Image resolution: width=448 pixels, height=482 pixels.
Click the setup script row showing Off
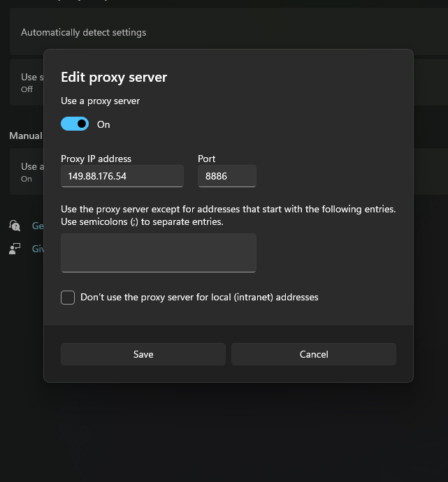[27, 82]
